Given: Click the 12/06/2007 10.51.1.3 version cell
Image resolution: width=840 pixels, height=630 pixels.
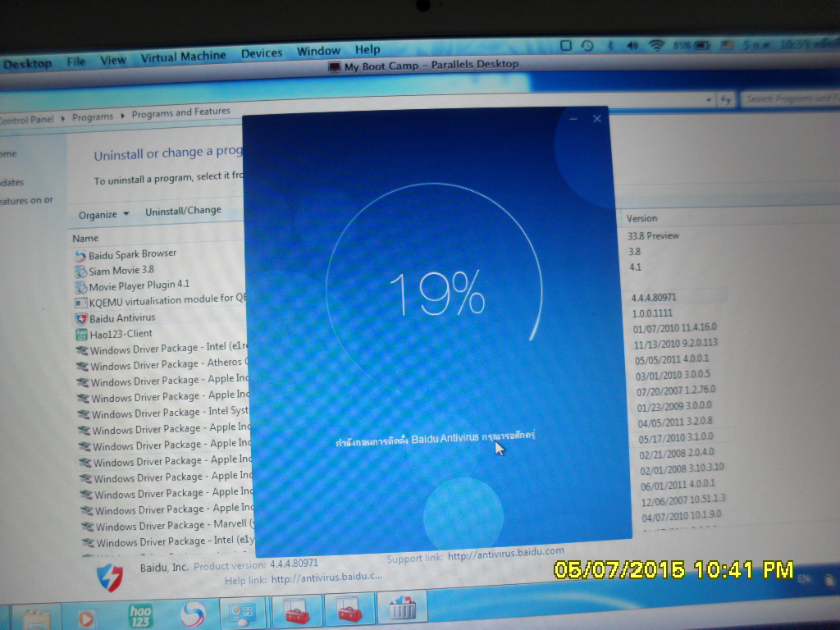Looking at the screenshot, I should (x=683, y=500).
